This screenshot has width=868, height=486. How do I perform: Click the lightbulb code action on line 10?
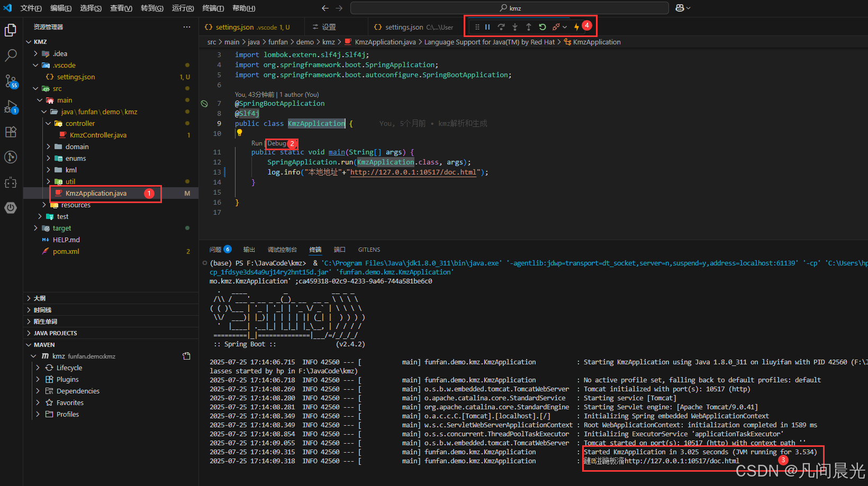point(239,133)
